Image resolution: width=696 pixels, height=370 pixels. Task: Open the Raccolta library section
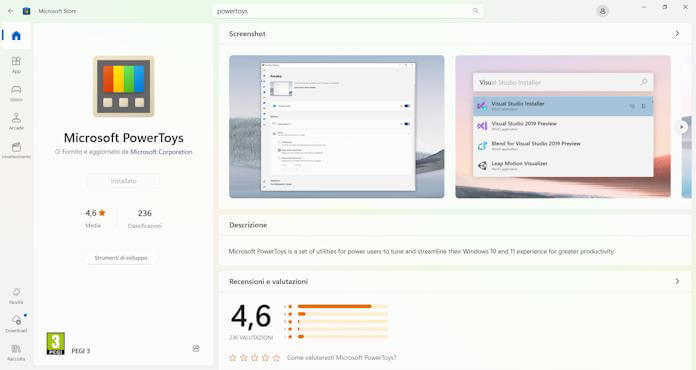pyautogui.click(x=16, y=352)
